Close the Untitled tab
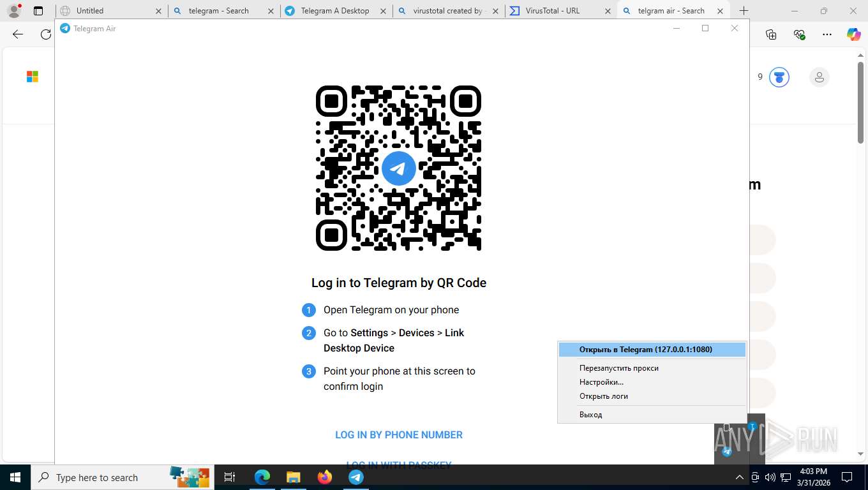The width and height of the screenshot is (868, 490). click(158, 11)
